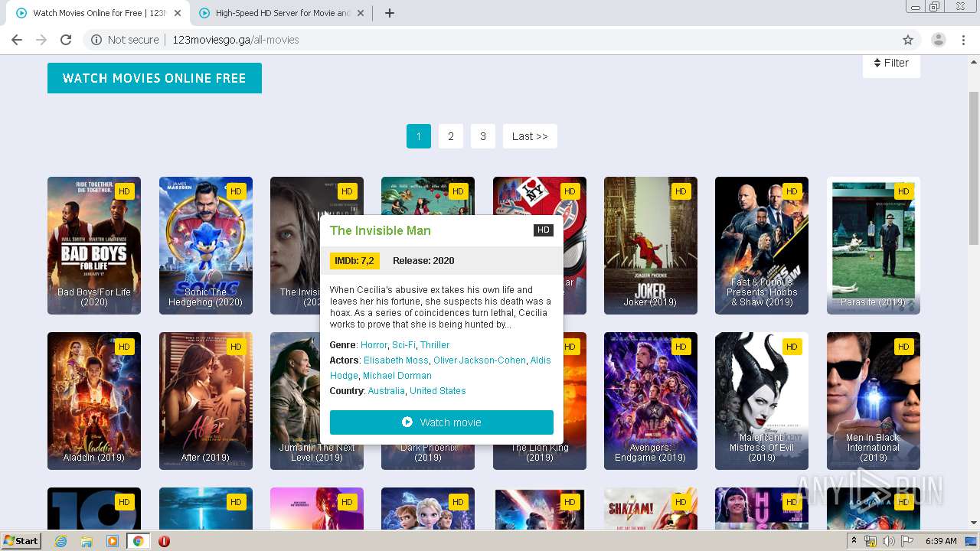Bookmark this page with the star icon

click(x=908, y=40)
